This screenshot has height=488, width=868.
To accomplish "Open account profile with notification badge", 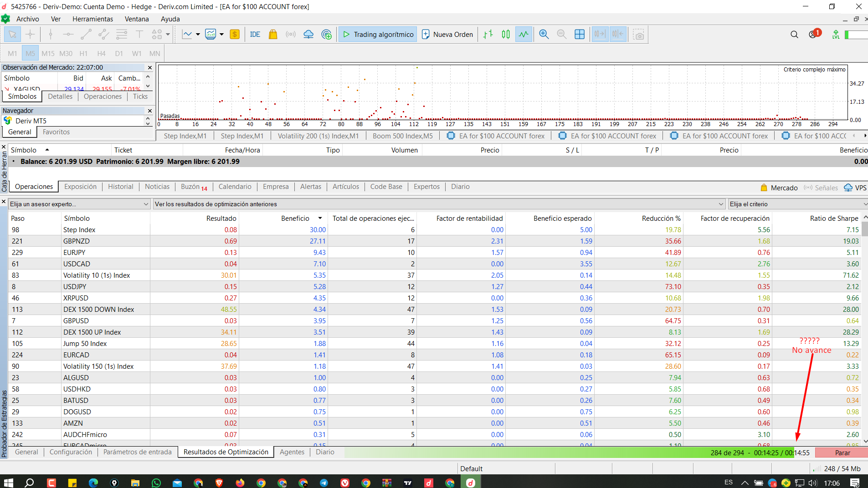I will 814,34.
